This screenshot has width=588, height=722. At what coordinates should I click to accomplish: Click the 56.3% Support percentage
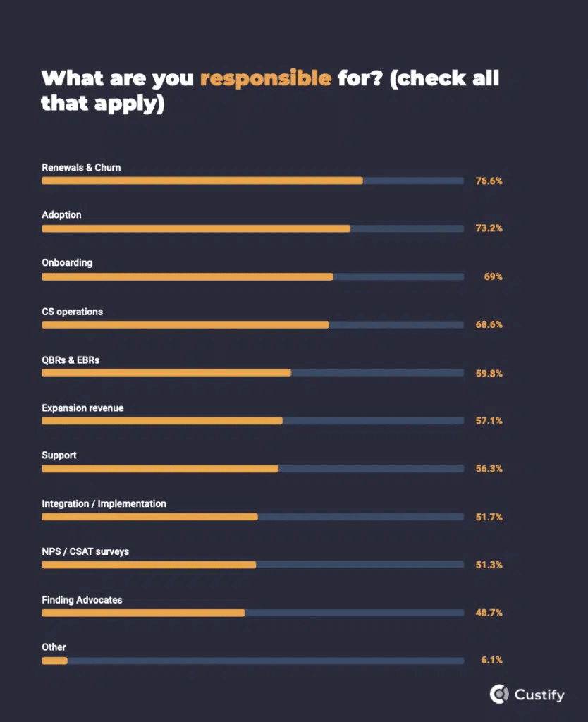pos(489,469)
